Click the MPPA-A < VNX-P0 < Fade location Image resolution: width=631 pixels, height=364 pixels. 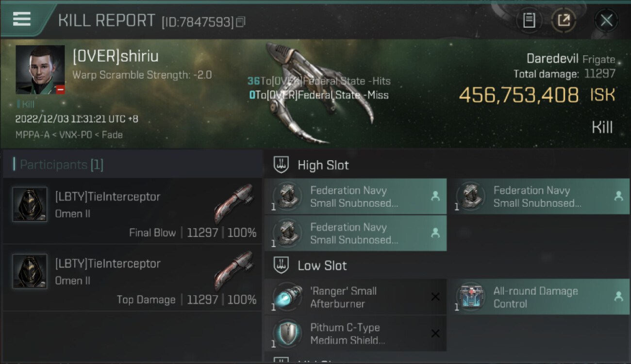point(69,134)
